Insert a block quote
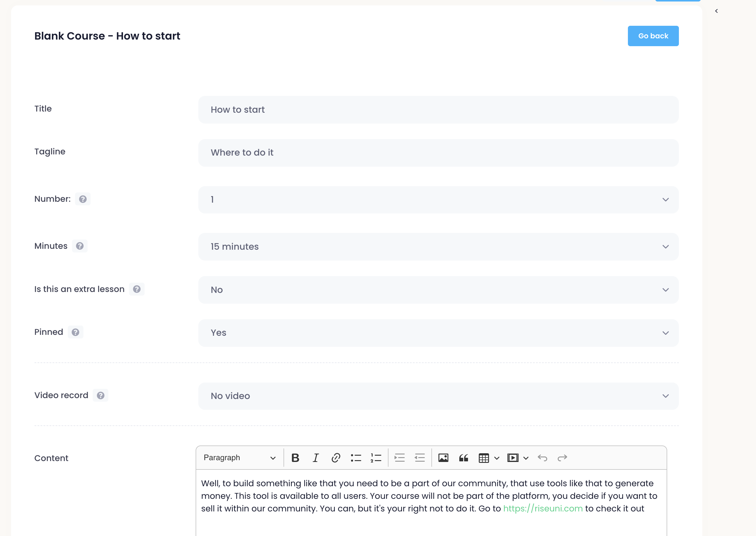 463,458
